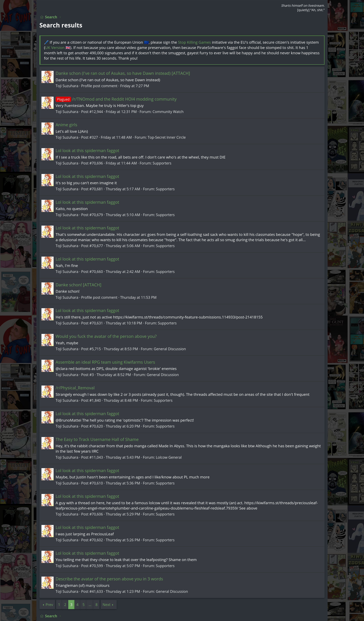Select page 1 in pagination

(x=59, y=605)
